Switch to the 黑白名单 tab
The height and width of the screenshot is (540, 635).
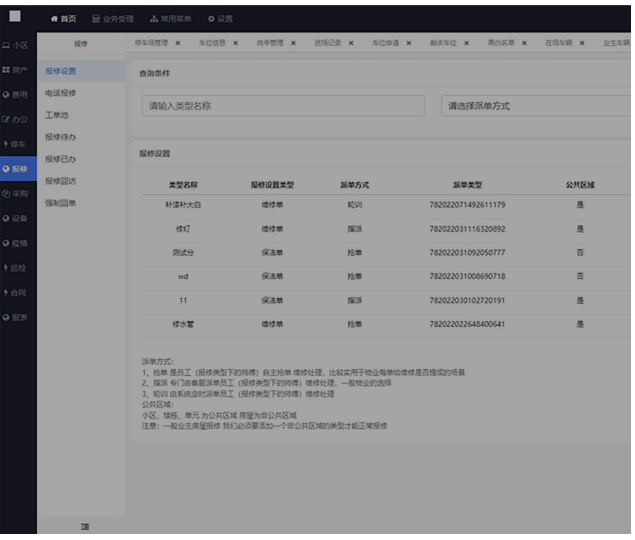[x=501, y=43]
